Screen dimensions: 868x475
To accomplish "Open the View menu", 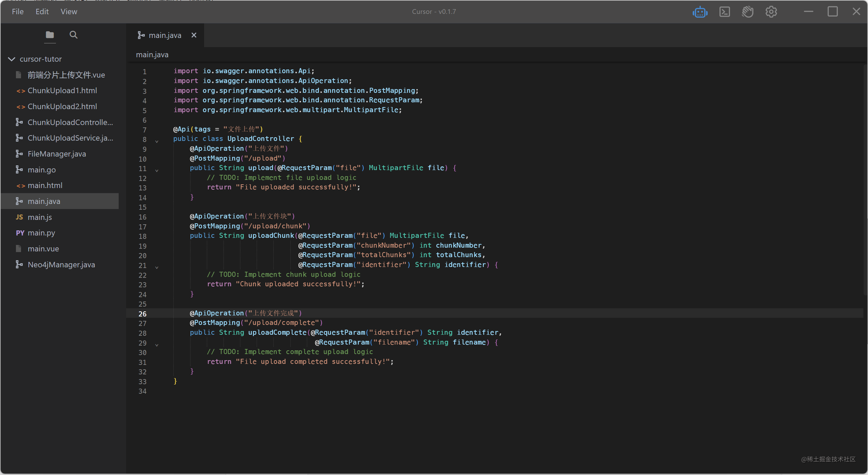I will pyautogui.click(x=69, y=12).
